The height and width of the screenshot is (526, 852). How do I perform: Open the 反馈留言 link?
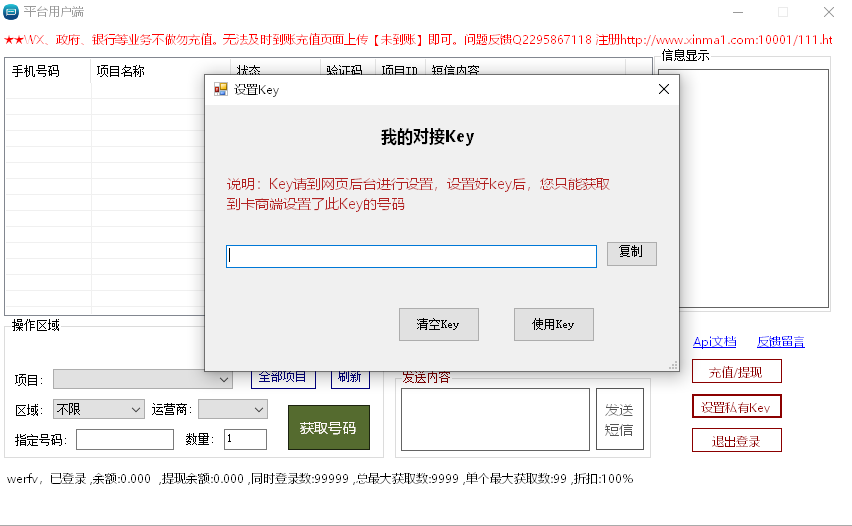[x=780, y=342]
